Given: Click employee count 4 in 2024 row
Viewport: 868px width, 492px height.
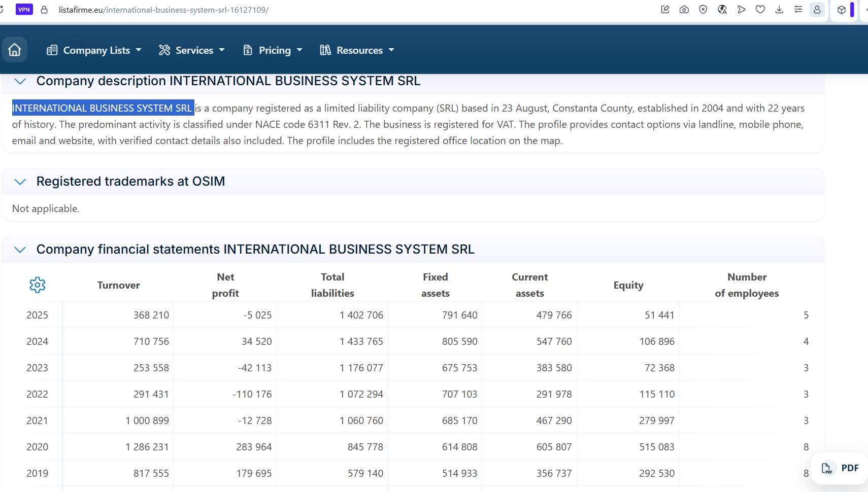Looking at the screenshot, I should [806, 341].
